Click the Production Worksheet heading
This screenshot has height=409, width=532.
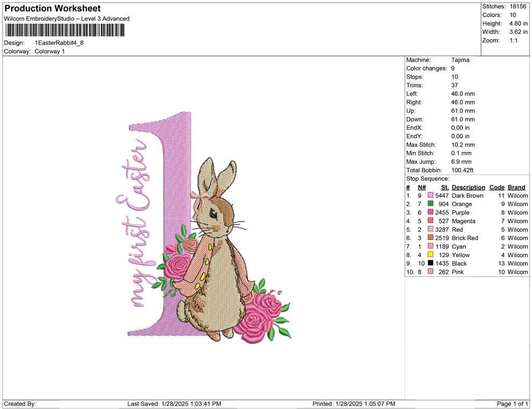pyautogui.click(x=53, y=9)
